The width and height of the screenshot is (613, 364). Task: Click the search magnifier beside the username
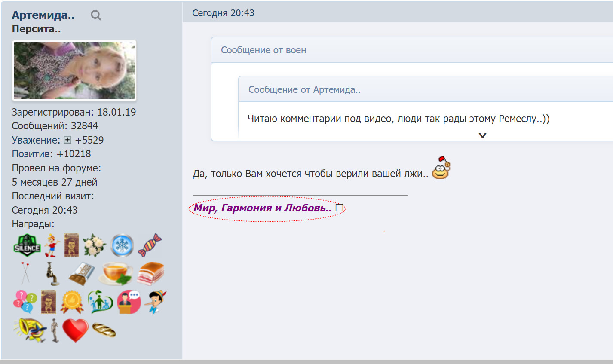point(96,15)
